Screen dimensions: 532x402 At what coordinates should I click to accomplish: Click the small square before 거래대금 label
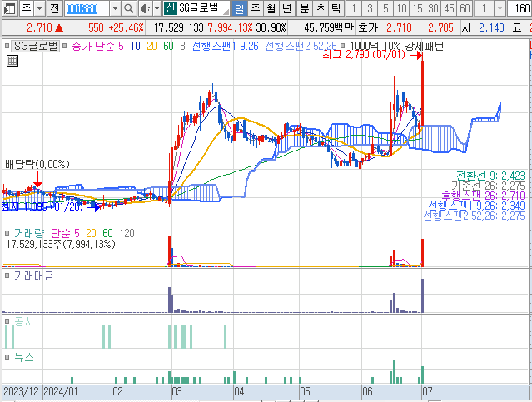click(x=7, y=275)
